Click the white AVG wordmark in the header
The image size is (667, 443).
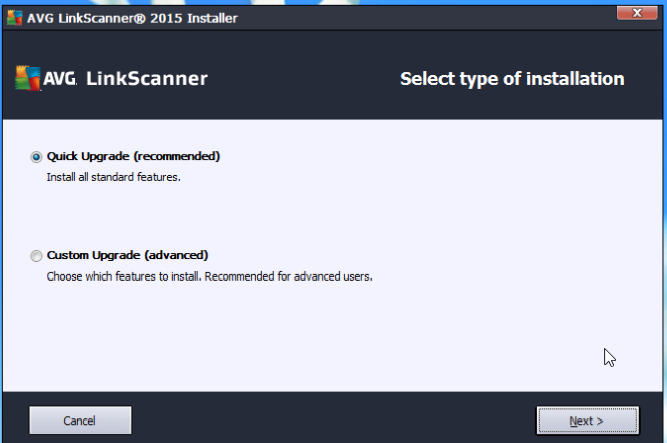[59, 79]
